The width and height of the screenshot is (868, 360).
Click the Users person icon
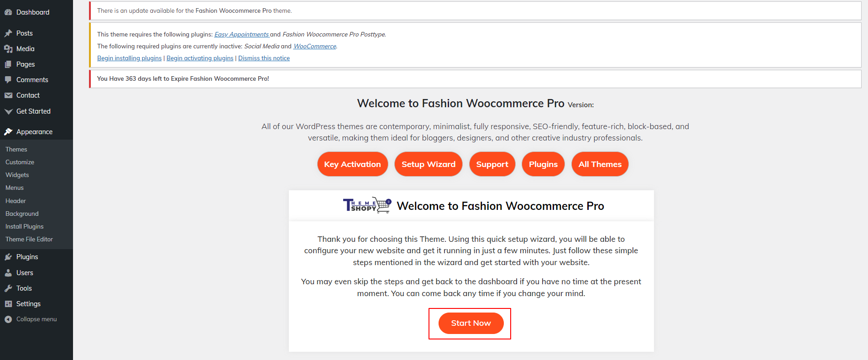[x=8, y=273]
